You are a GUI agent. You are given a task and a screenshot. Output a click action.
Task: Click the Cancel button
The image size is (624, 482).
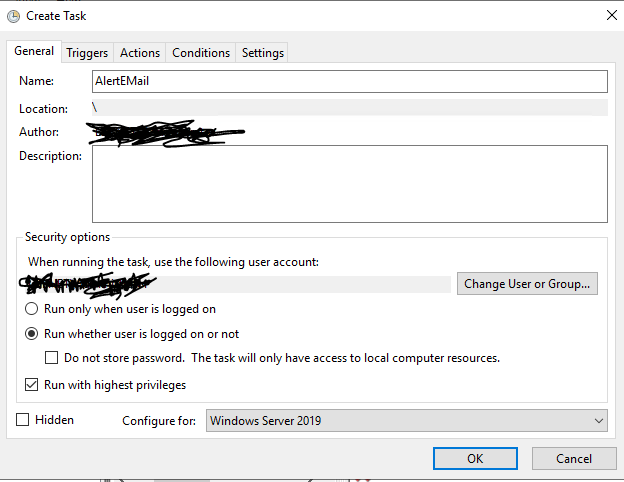pos(574,459)
